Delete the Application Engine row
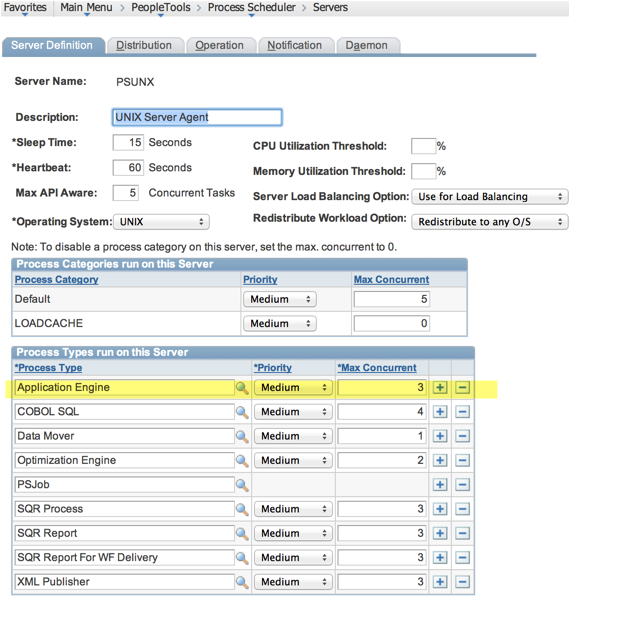Viewport: 641px width, 619px height. point(462,387)
